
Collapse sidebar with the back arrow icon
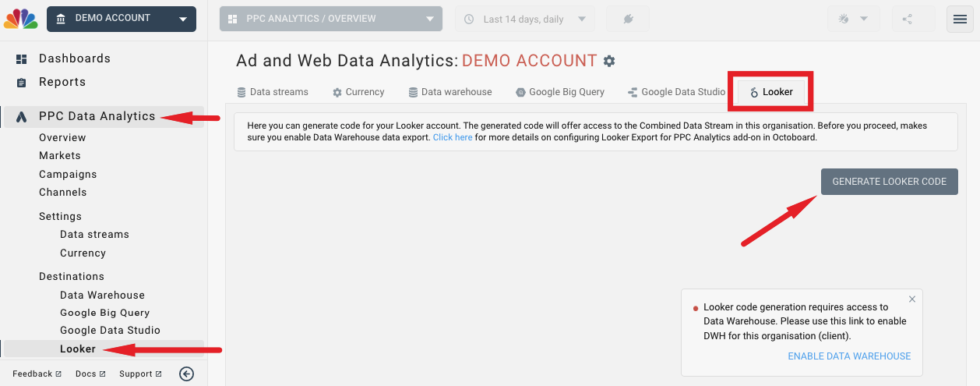tap(186, 374)
